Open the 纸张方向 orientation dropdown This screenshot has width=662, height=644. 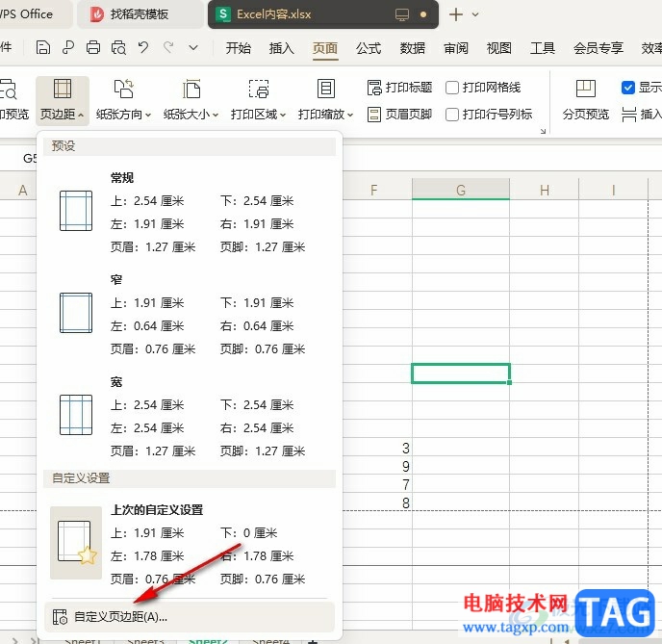(123, 100)
